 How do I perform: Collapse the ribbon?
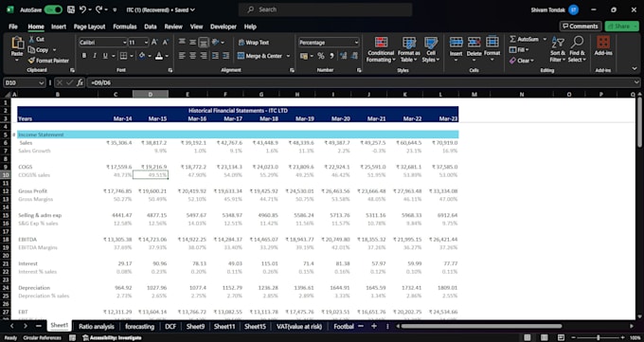[x=635, y=68]
